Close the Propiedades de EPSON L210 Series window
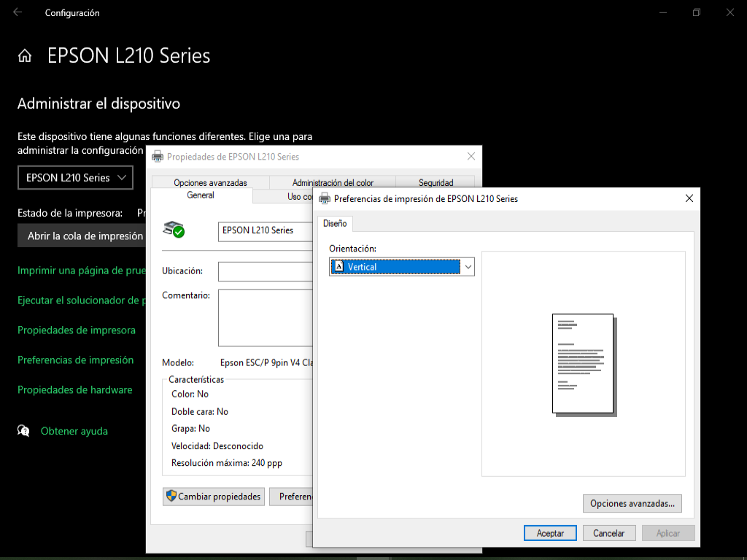Viewport: 747px width, 560px height. pyautogui.click(x=471, y=156)
